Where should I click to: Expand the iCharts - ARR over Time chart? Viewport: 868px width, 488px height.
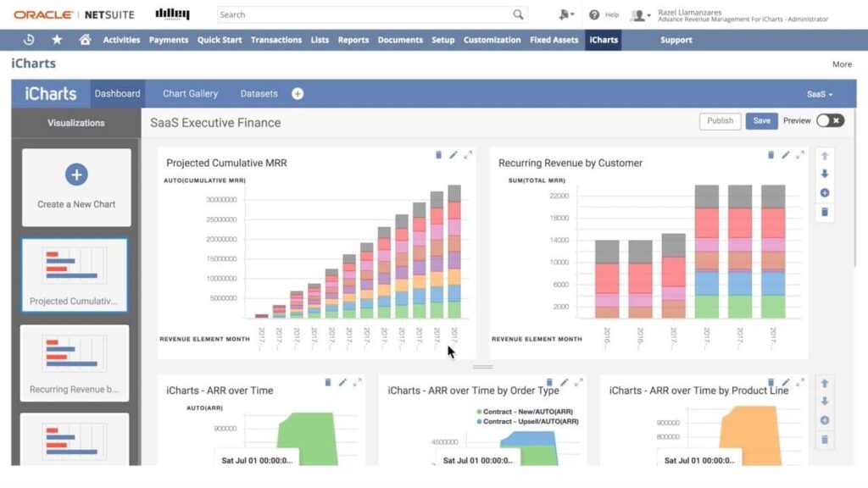358,382
